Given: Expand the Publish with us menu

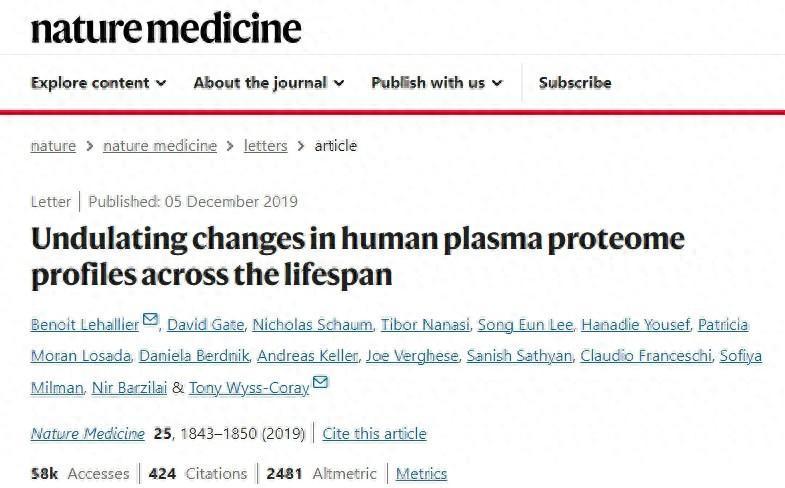Looking at the screenshot, I should 436,83.
